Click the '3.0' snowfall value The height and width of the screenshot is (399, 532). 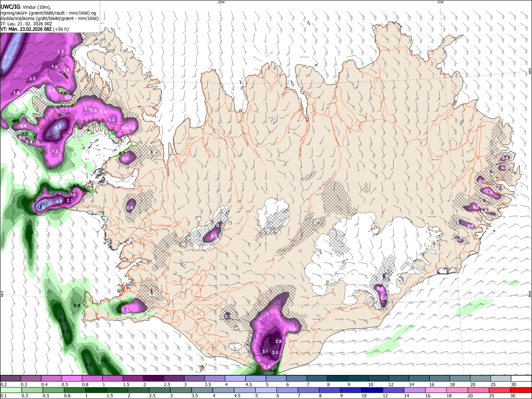[x=275, y=352]
